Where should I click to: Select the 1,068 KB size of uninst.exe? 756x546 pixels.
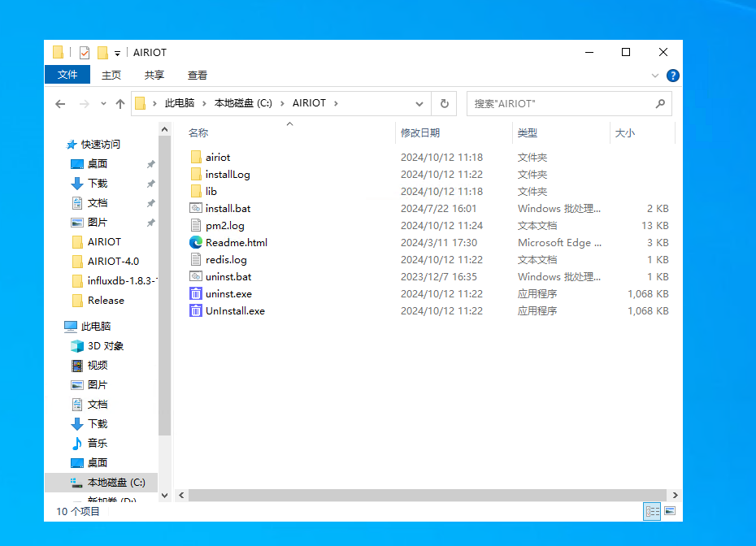coord(648,294)
